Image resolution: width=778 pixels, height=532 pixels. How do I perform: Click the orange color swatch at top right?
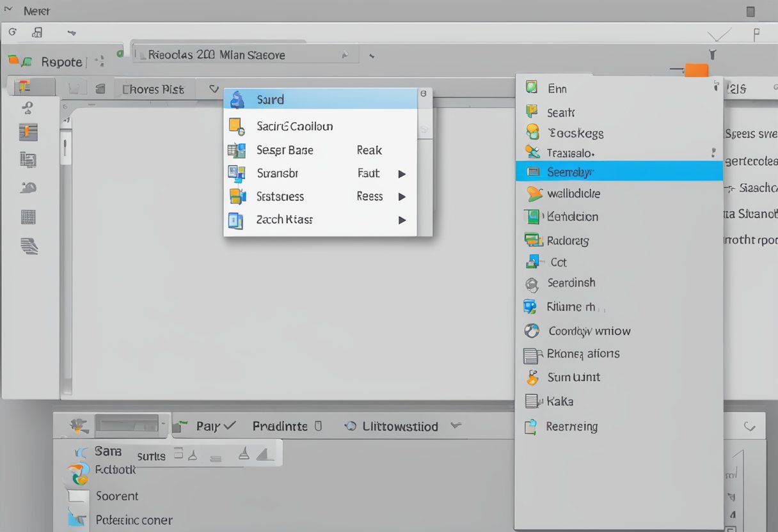pyautogui.click(x=696, y=70)
